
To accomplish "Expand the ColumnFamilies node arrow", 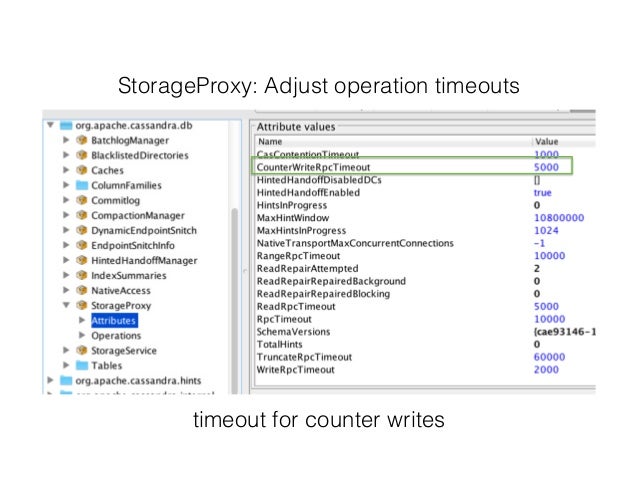I will click(66, 185).
